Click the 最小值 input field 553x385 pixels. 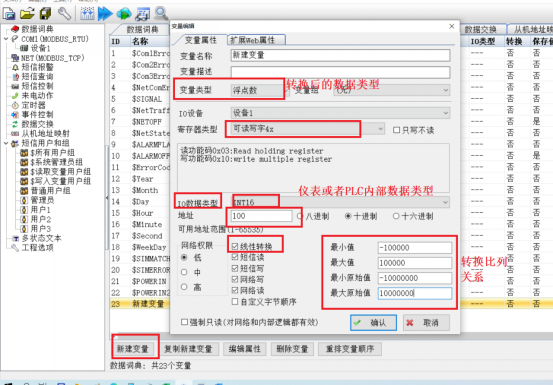[415, 248]
